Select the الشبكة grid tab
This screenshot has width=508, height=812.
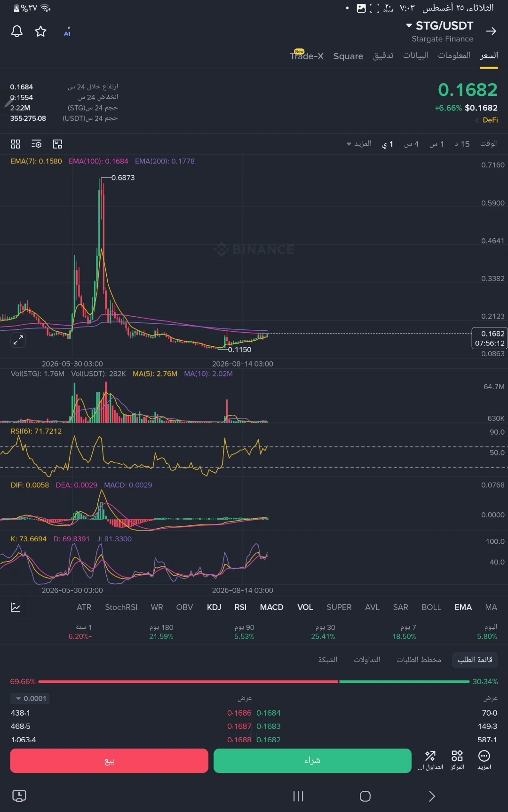coord(328,660)
